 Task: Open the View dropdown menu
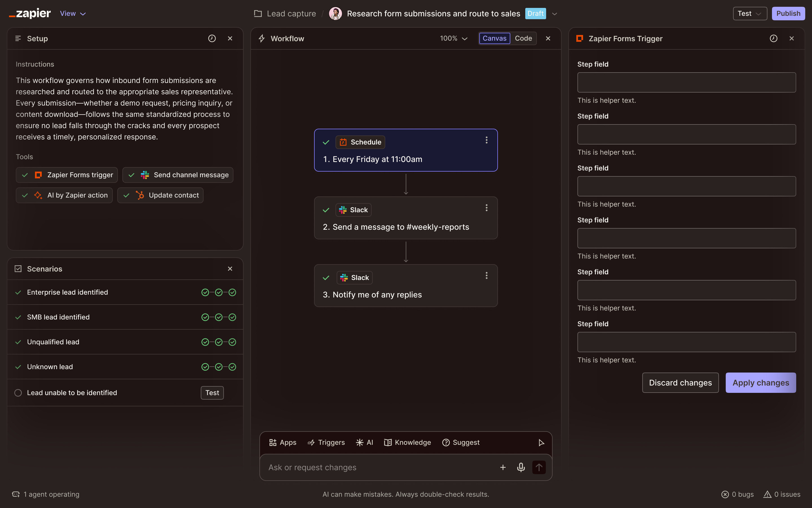click(73, 14)
